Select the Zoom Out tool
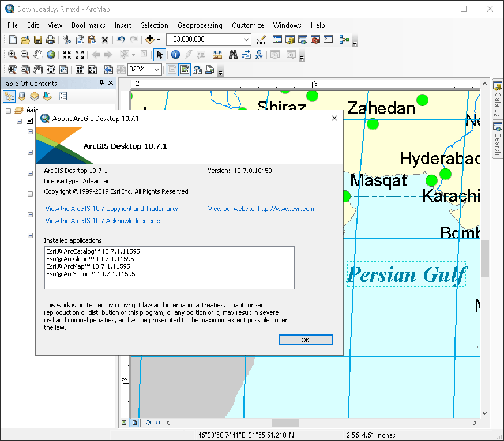Image resolution: width=504 pixels, height=441 pixels. (25, 55)
